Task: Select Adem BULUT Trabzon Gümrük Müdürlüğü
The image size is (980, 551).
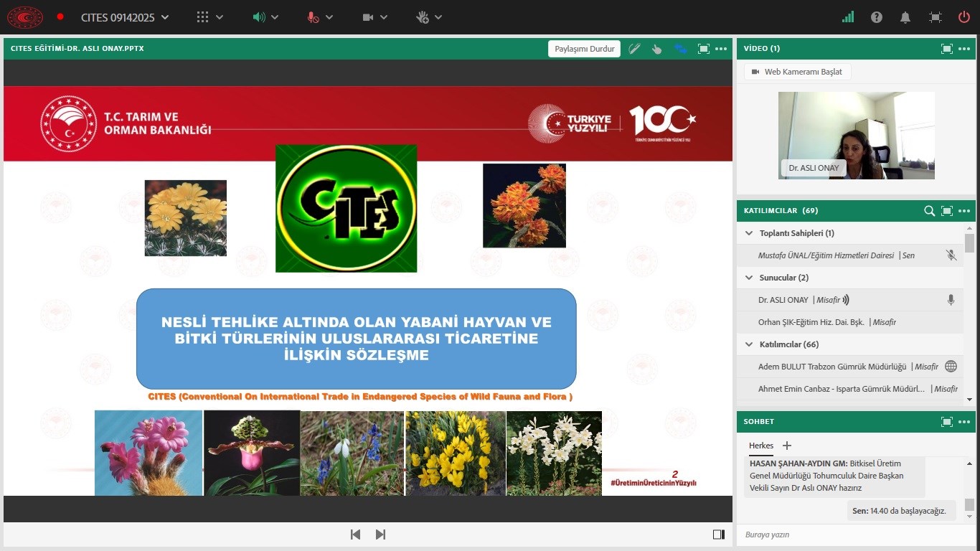Action: [850, 367]
